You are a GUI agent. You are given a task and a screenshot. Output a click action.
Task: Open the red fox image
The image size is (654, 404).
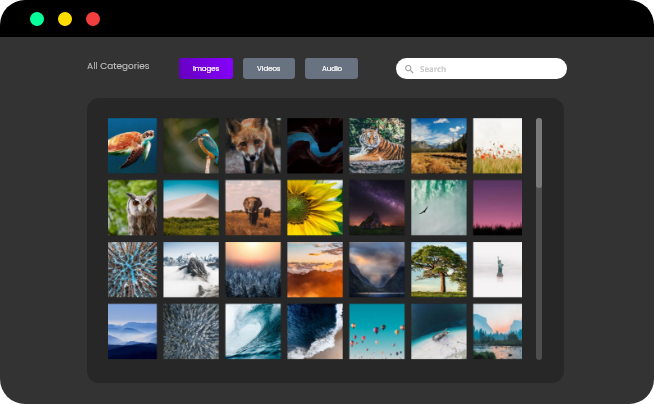[254, 145]
